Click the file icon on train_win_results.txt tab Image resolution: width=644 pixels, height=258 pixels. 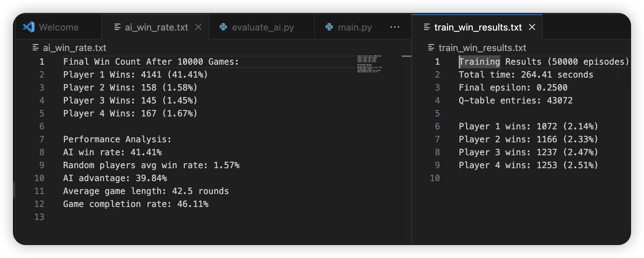[427, 27]
